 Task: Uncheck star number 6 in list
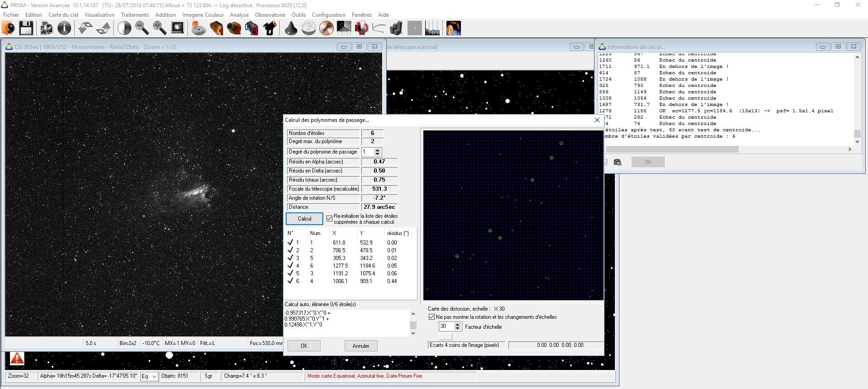click(290, 281)
